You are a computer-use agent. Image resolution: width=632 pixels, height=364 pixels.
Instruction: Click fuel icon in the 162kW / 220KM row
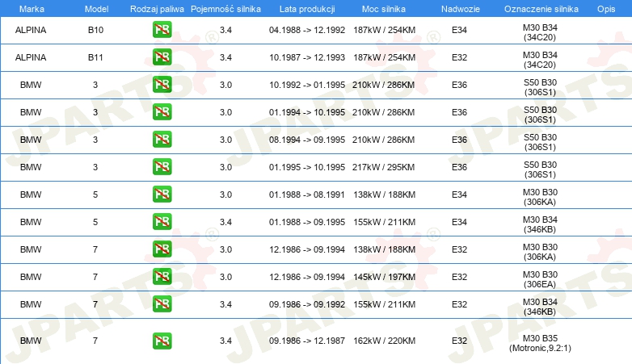162,341
